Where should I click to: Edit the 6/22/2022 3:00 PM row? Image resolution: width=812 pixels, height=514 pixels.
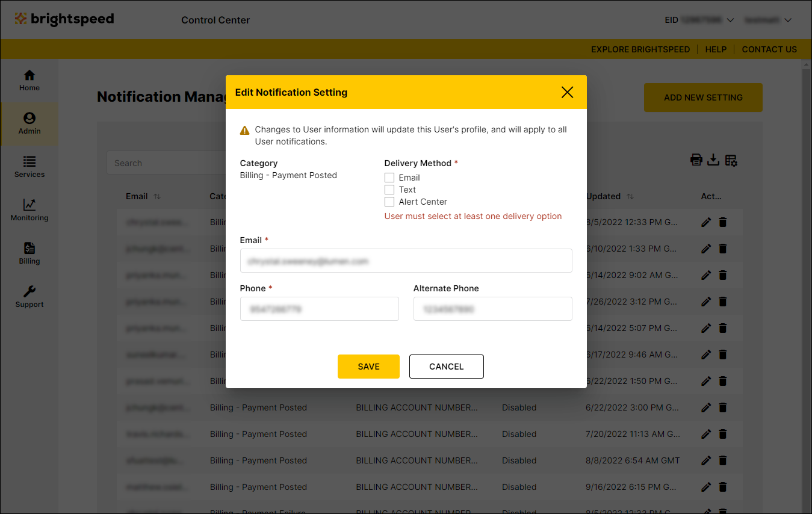706,407
